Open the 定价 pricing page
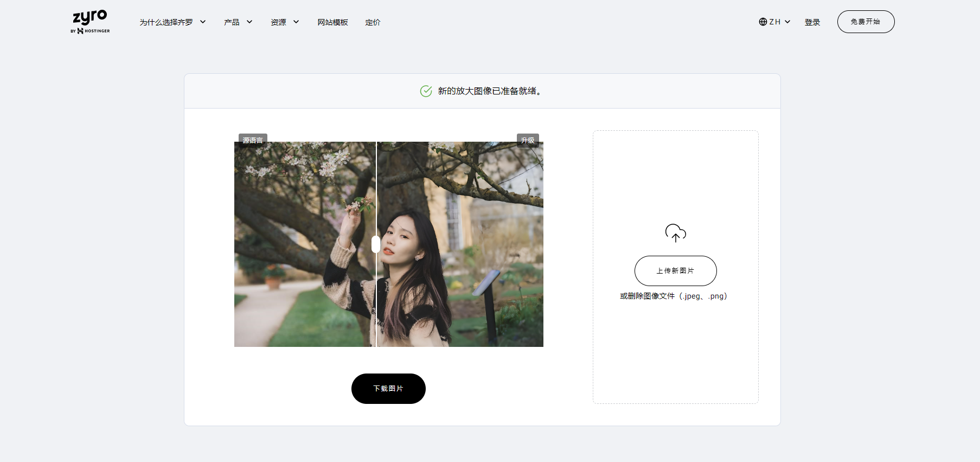 pos(373,22)
